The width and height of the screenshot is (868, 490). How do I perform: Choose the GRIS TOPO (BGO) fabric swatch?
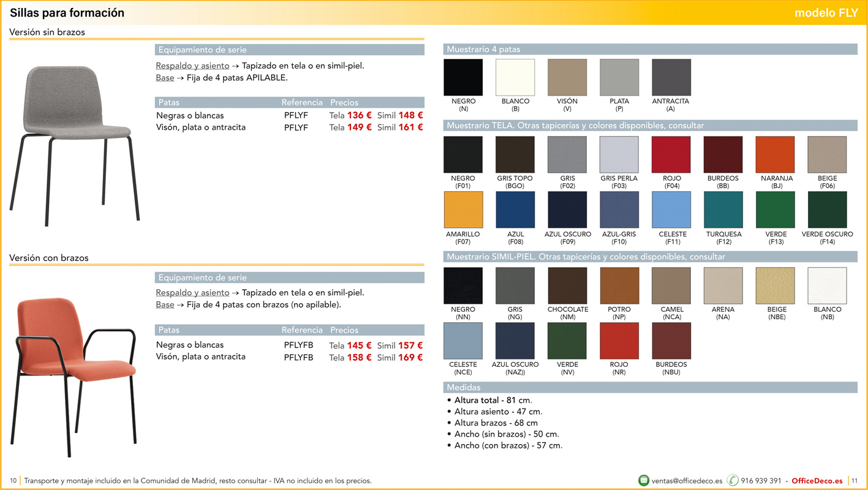click(x=515, y=154)
